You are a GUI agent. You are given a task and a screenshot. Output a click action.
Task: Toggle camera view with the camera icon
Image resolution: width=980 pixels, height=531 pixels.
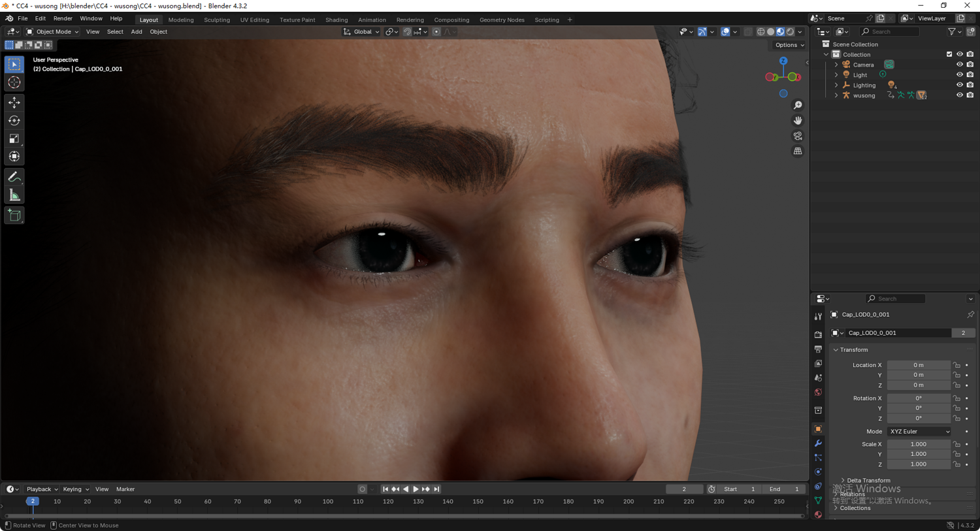(x=798, y=136)
